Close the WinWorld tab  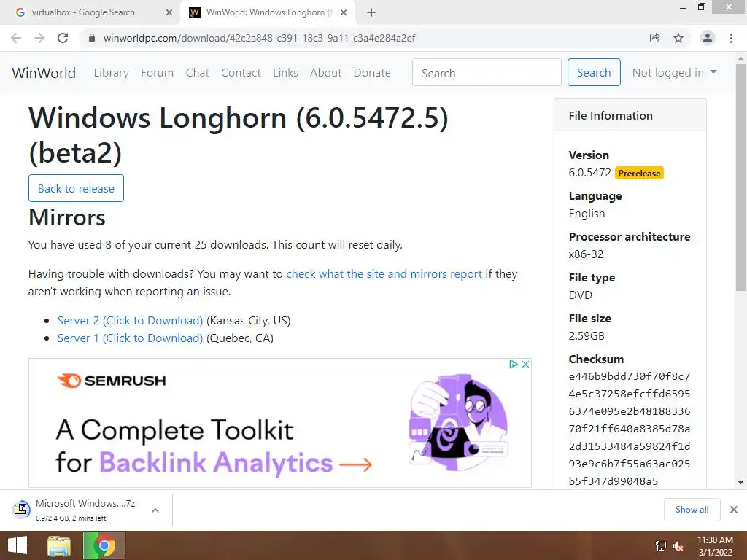coord(344,12)
